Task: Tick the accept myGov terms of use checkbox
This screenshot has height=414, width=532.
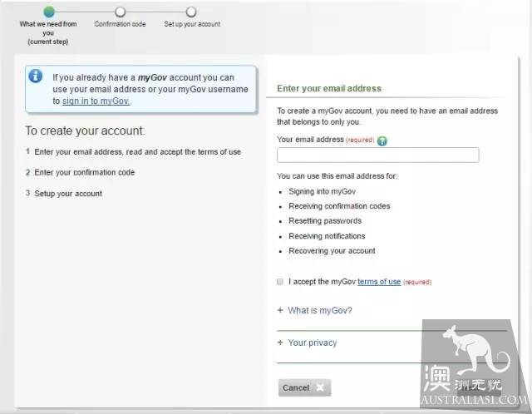Action: click(280, 282)
